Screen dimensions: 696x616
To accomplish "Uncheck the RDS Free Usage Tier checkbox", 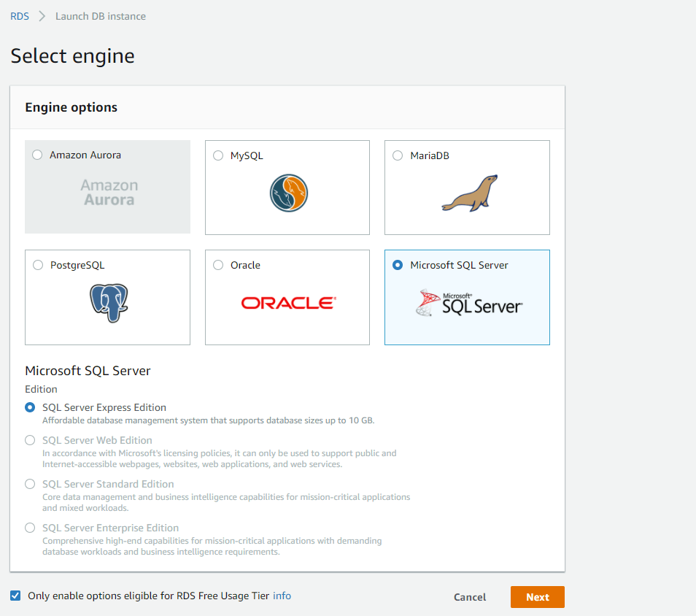I will point(15,596).
